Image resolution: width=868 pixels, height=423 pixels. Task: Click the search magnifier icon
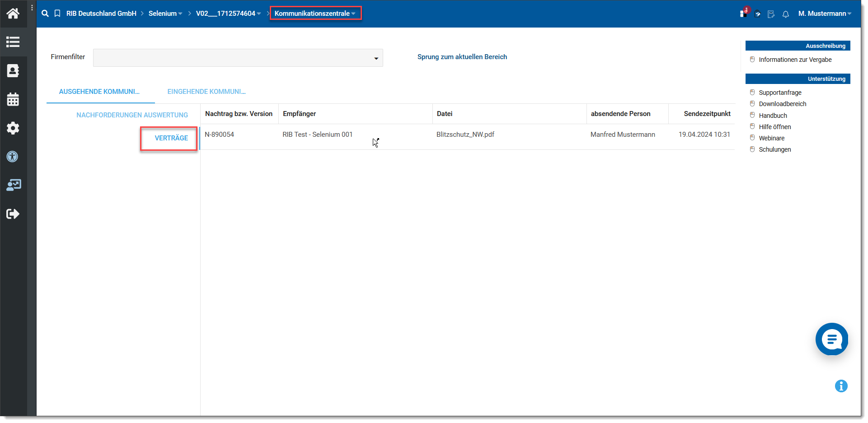coord(45,14)
